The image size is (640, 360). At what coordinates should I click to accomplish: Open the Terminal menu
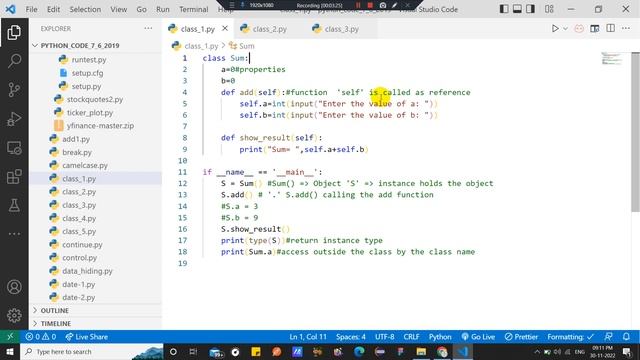[x=193, y=9]
